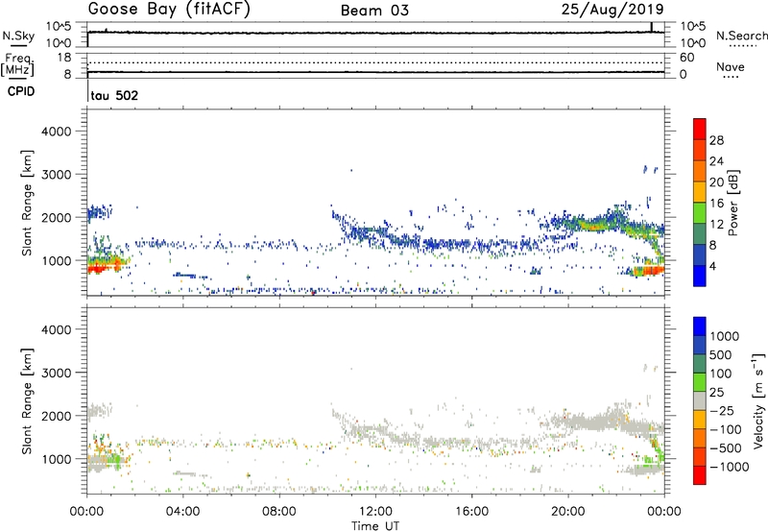This screenshot has height=532, width=768.
Task: Pick segment between 8 and 12 dB
Action: point(700,234)
